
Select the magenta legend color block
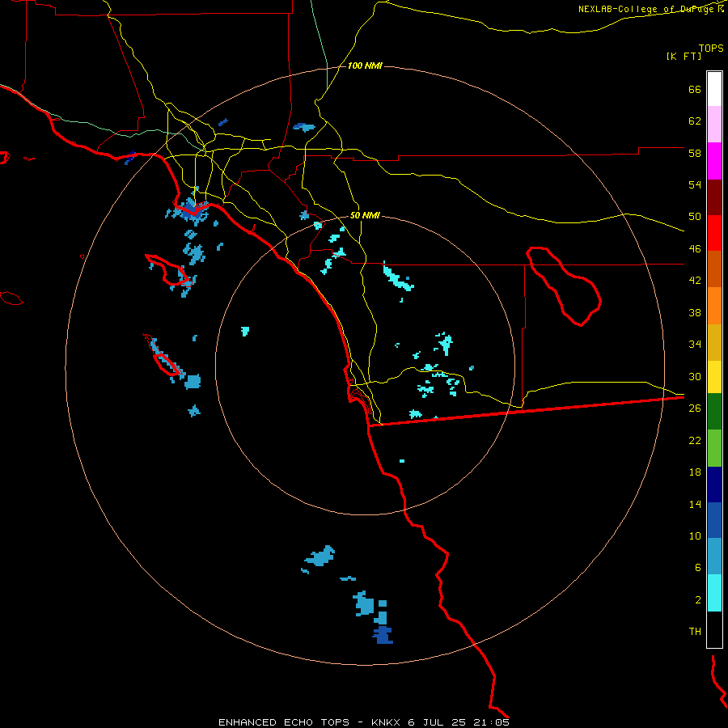[714, 161]
